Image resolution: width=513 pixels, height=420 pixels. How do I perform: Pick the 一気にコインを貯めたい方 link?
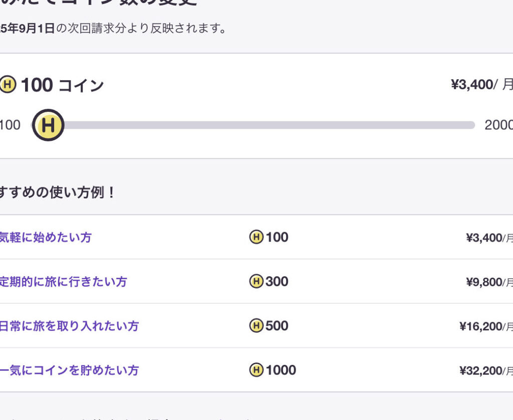tap(69, 370)
